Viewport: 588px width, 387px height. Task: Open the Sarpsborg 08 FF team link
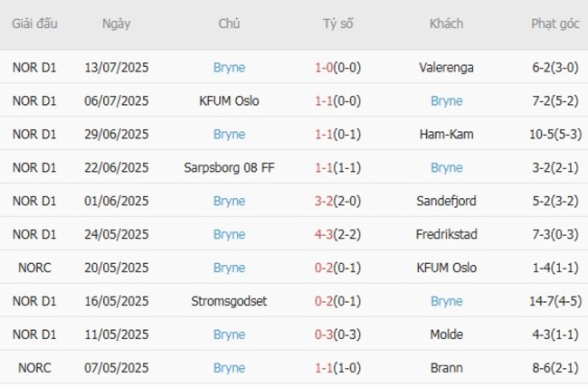tap(229, 167)
